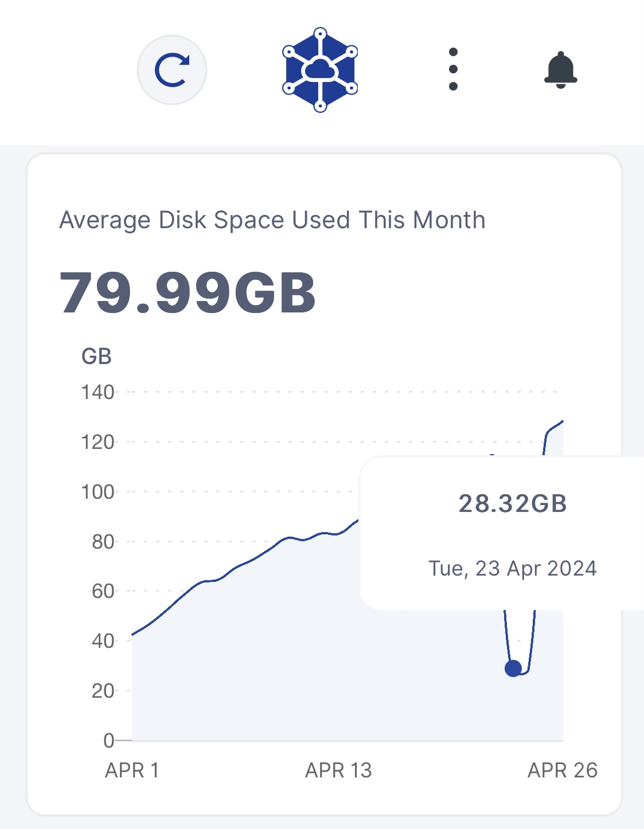Select the APR 1 axis label
This screenshot has width=644, height=829.
coord(132,770)
